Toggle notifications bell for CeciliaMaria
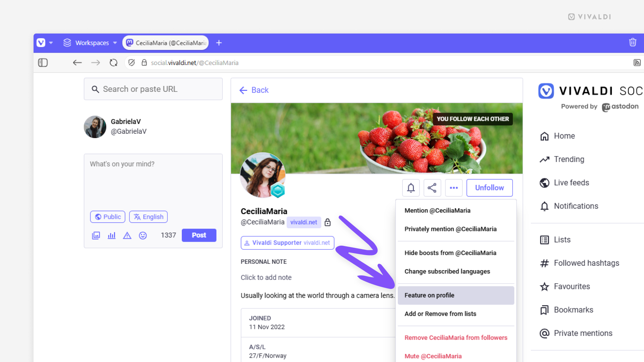The image size is (644, 362). pos(411,188)
